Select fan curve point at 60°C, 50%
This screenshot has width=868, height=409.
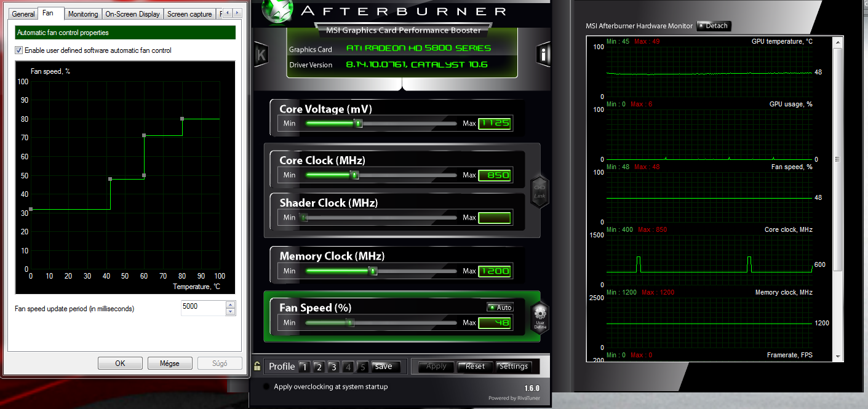pos(144,175)
